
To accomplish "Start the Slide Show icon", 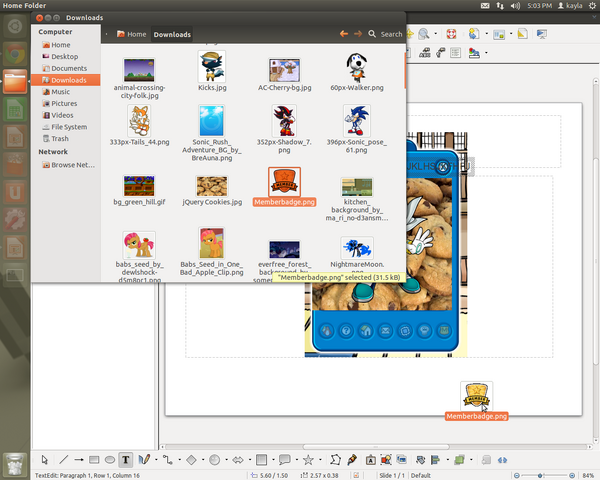I will click(541, 34).
